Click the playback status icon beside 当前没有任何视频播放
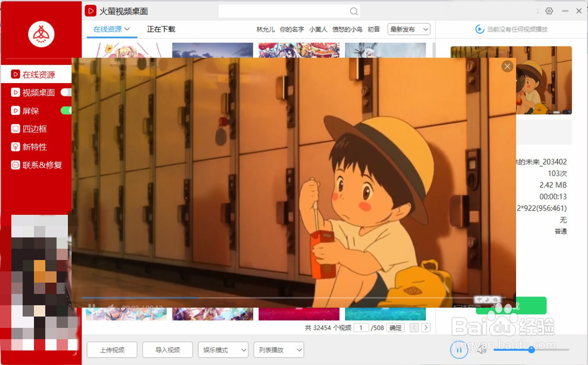 point(480,29)
